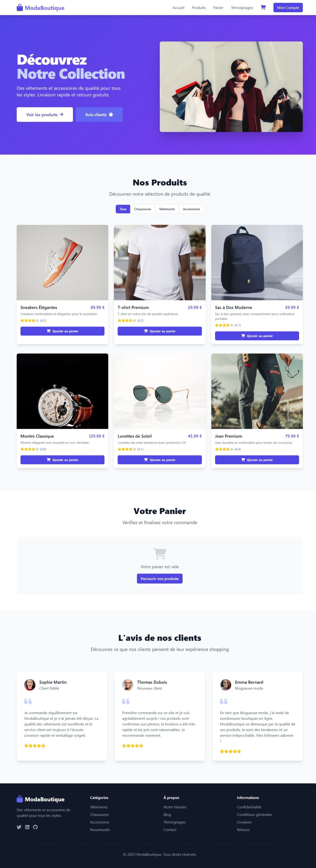
Task: Open the Sac à Dos Moderne image
Action: [257, 263]
